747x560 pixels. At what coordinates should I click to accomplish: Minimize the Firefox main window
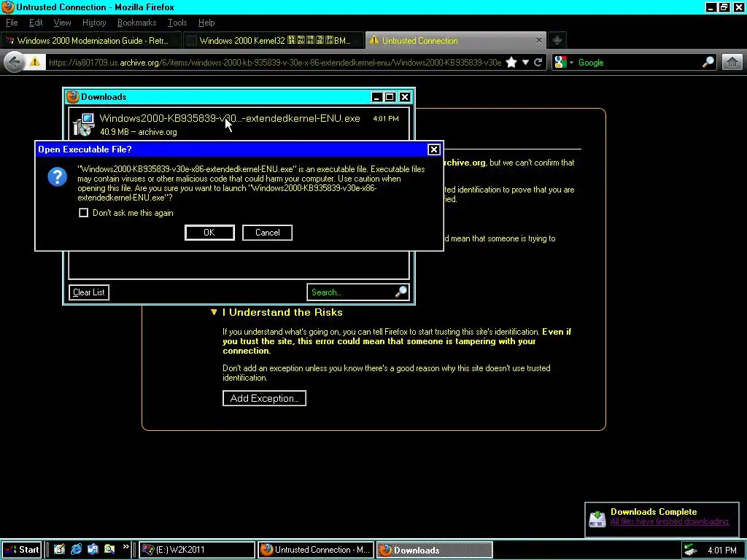click(x=711, y=7)
